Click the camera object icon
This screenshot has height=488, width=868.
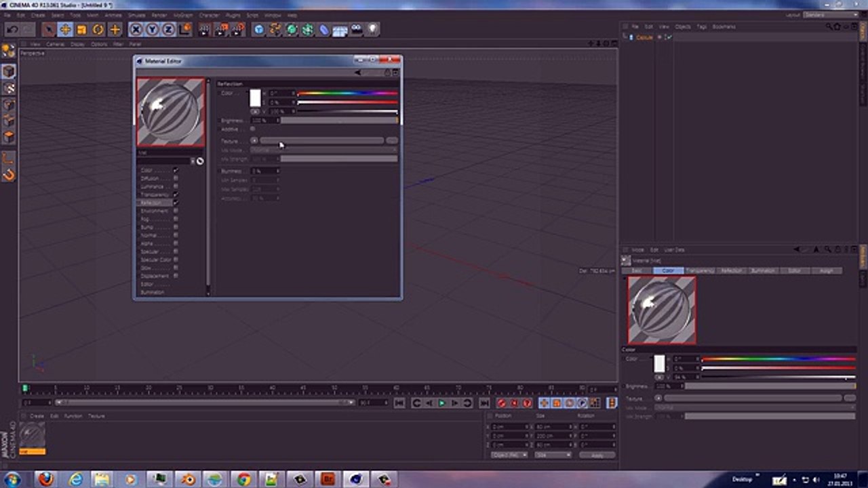coord(357,29)
